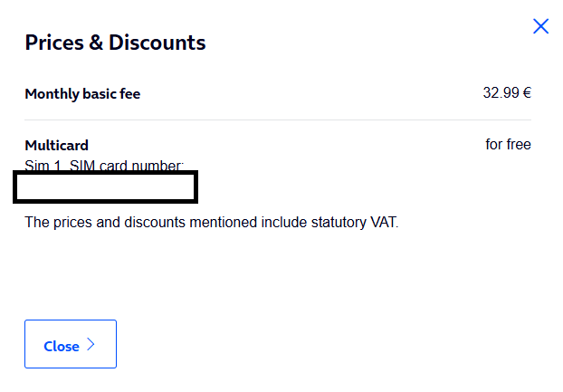Click the Sim 1 text under Multicard
563x392 pixels.
pos(43,166)
